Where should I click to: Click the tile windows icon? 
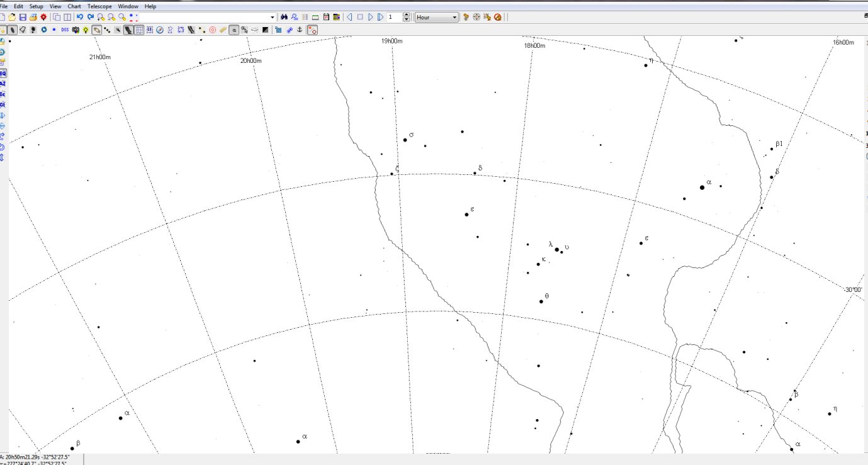(67, 17)
